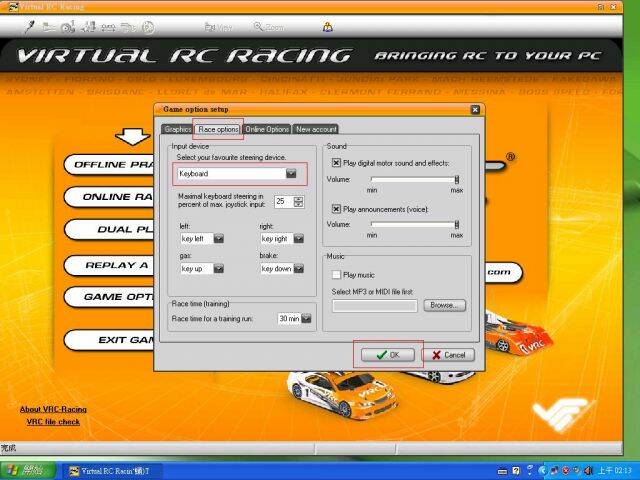Image resolution: width=640 pixels, height=480 pixels.
Task: Toggle Play digital motor sound and effects
Action: pyautogui.click(x=336, y=163)
